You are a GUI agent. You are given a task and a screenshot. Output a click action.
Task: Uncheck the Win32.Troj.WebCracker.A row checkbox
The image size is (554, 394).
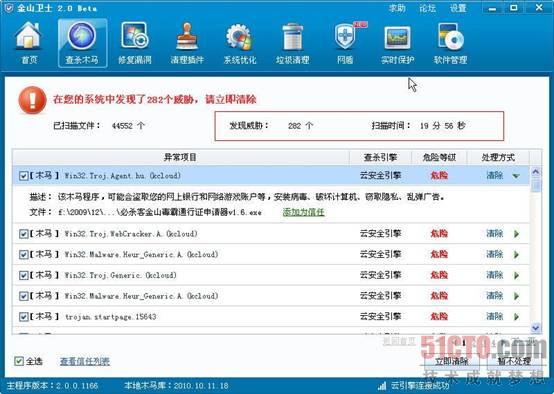click(x=23, y=234)
